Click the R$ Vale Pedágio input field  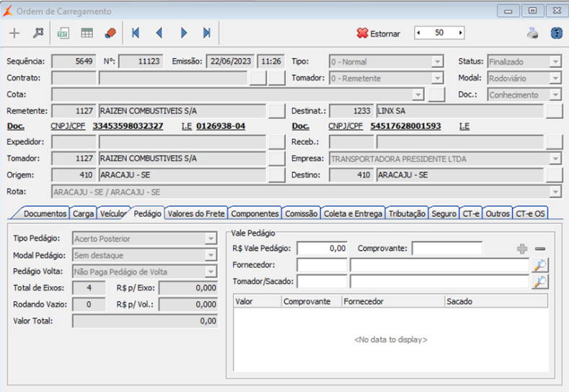[x=322, y=249]
